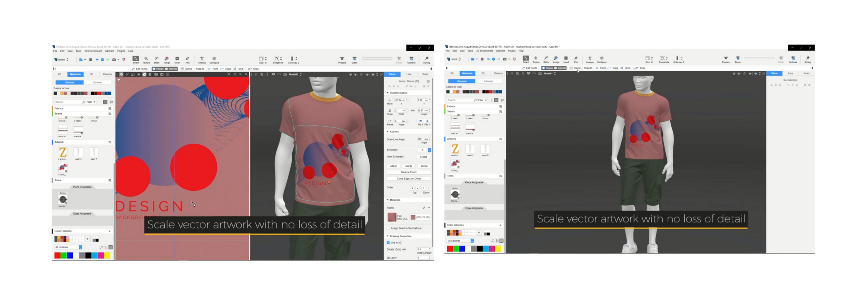This screenshot has width=868, height=305.
Task: Undo last action in left window toolbar
Action: 97,60
